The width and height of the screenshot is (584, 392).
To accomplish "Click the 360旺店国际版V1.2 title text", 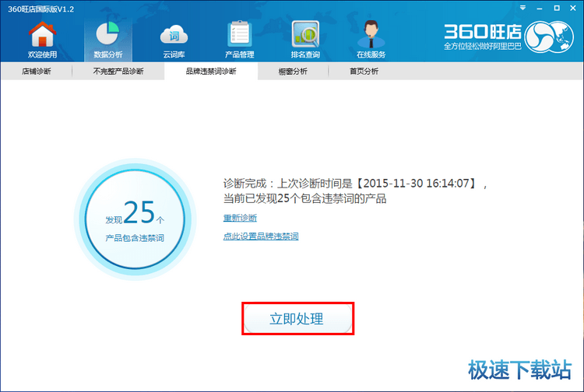I will click(41, 9).
